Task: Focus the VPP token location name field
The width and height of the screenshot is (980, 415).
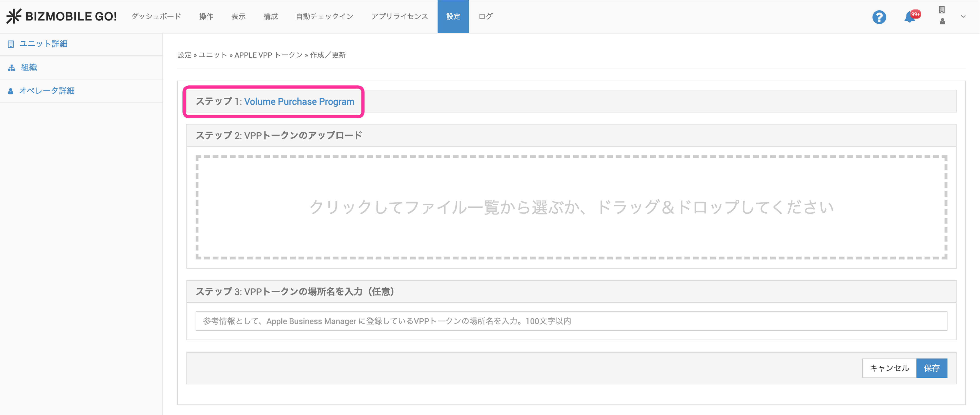Action: [x=571, y=321]
